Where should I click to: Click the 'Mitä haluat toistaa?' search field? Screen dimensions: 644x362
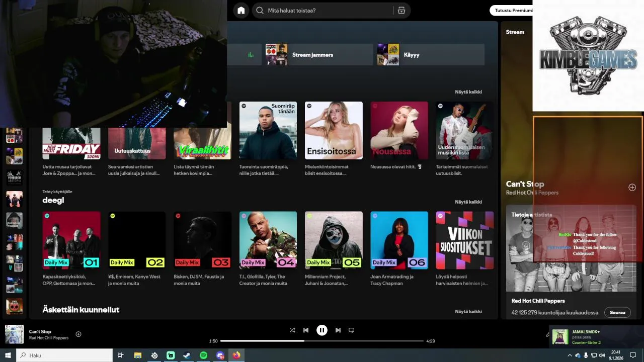[x=323, y=11]
